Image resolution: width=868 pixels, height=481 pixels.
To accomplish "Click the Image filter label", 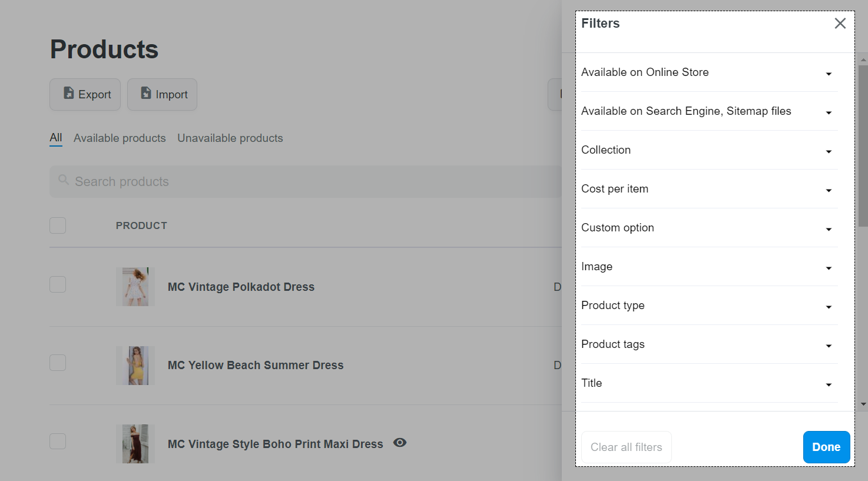I will tap(597, 267).
